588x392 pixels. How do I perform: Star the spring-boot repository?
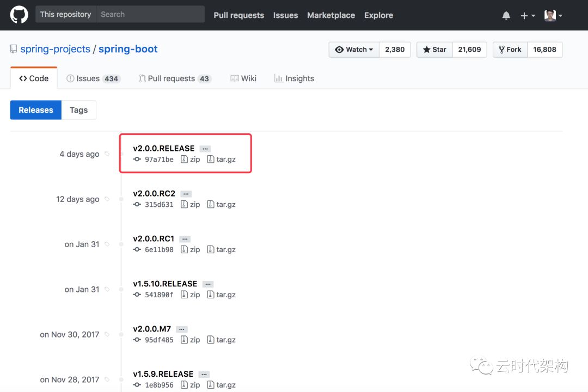click(x=434, y=50)
